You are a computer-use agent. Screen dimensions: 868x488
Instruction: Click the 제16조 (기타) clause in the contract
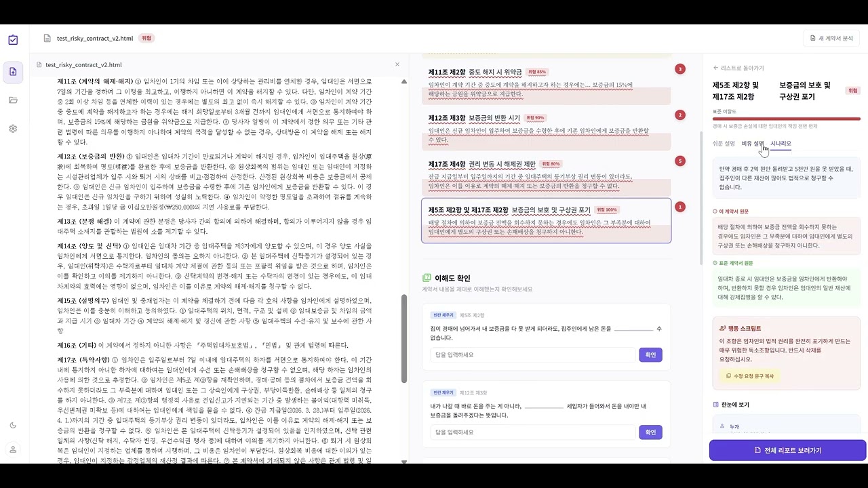coord(202,345)
